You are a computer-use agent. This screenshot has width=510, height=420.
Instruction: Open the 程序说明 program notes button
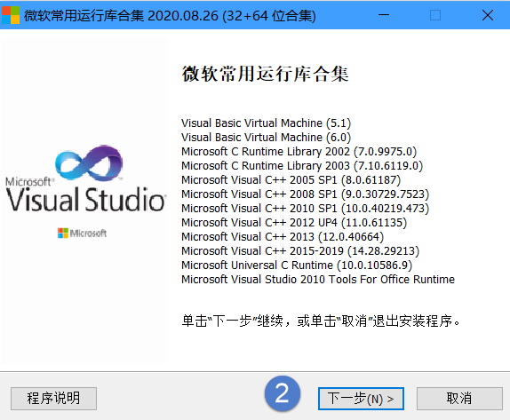[53, 398]
